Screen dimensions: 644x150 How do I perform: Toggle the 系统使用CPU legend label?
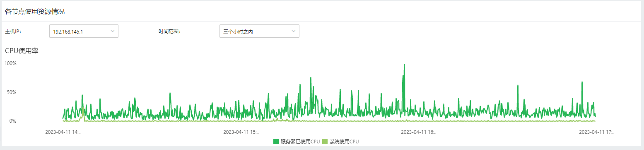click(x=344, y=142)
